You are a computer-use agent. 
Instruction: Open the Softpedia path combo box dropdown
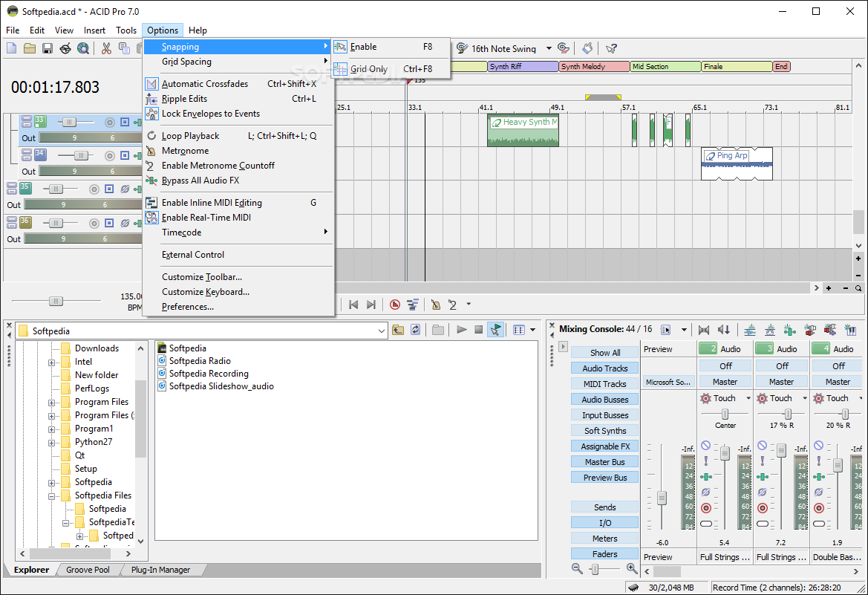(x=382, y=331)
